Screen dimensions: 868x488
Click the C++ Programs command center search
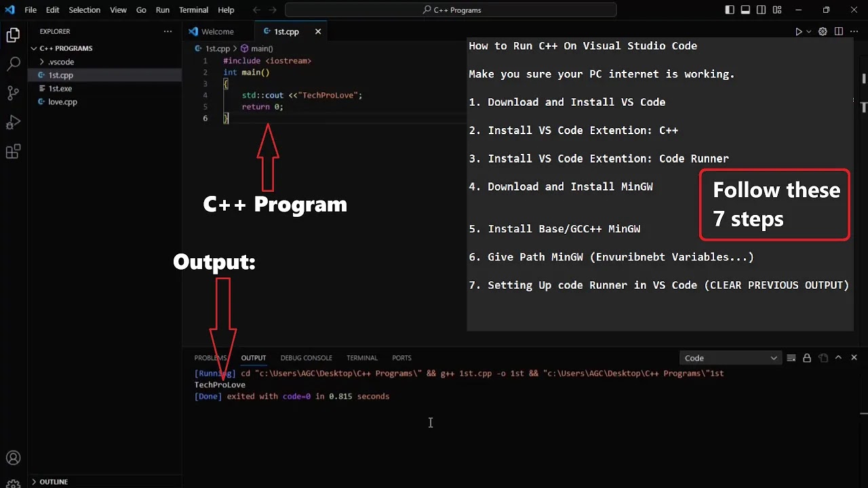[451, 10]
